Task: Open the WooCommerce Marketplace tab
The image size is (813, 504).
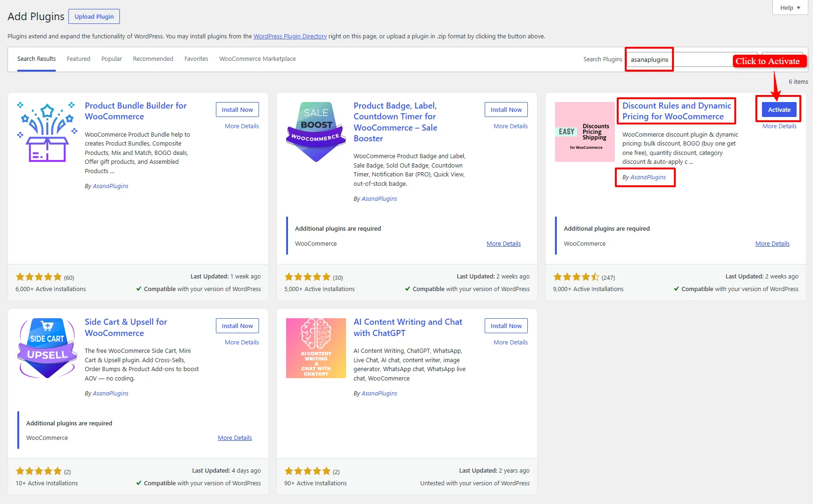Action: [x=258, y=59]
